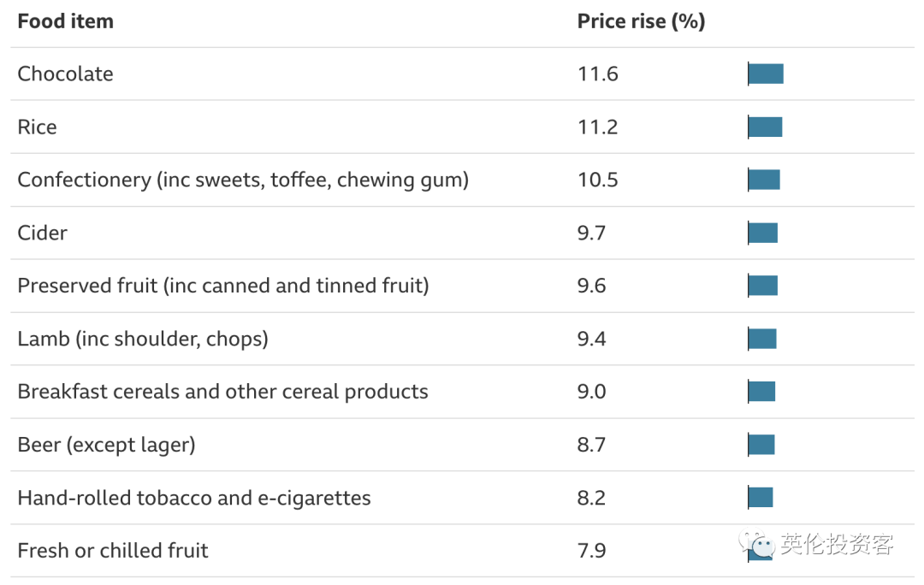Click the Lamb 9.4 bar

(x=762, y=339)
